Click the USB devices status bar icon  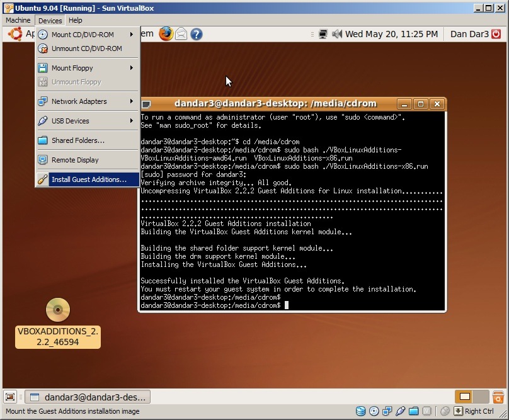click(399, 411)
